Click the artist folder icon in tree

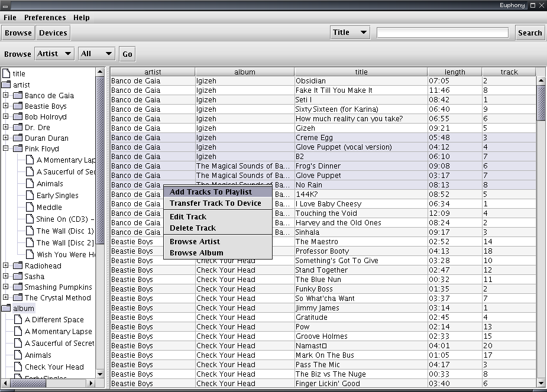point(7,85)
